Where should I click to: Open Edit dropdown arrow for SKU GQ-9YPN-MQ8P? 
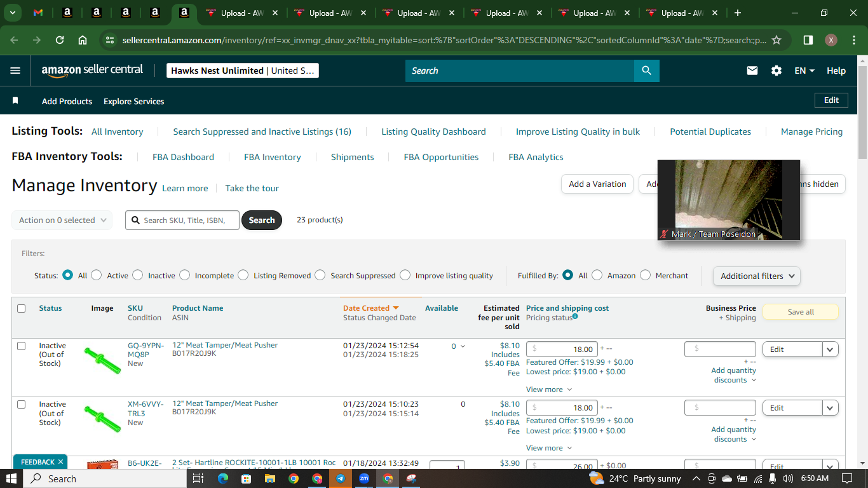point(831,349)
